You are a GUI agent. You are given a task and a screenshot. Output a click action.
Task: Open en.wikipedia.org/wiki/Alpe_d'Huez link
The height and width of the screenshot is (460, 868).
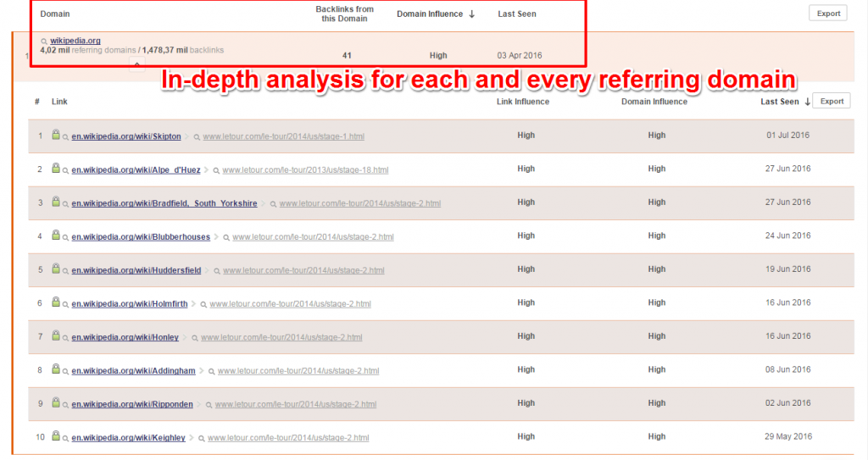click(x=136, y=170)
